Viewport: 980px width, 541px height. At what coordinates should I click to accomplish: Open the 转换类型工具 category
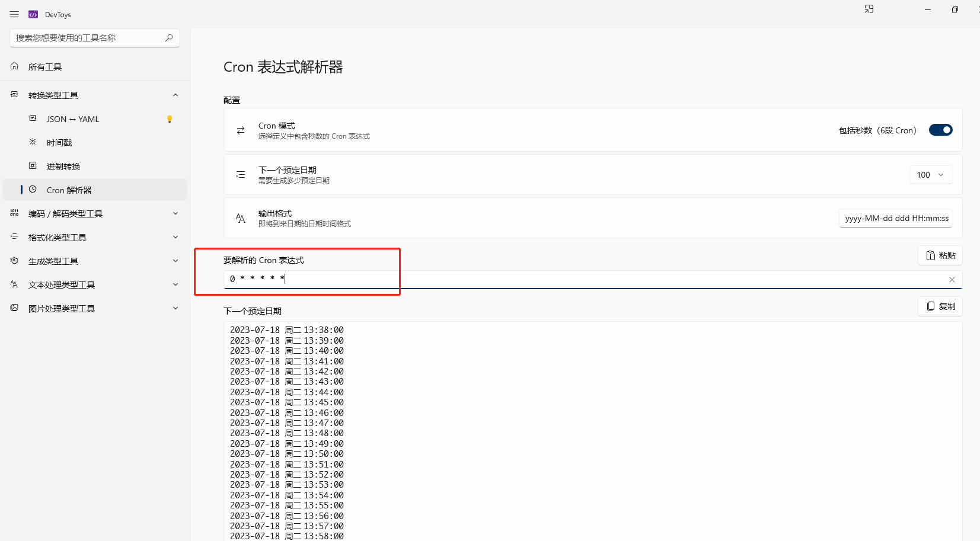(95, 95)
